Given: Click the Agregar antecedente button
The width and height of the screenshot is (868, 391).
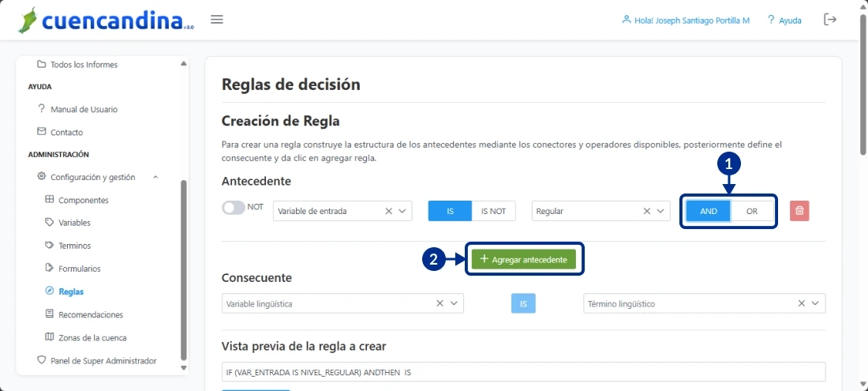Looking at the screenshot, I should [524, 259].
